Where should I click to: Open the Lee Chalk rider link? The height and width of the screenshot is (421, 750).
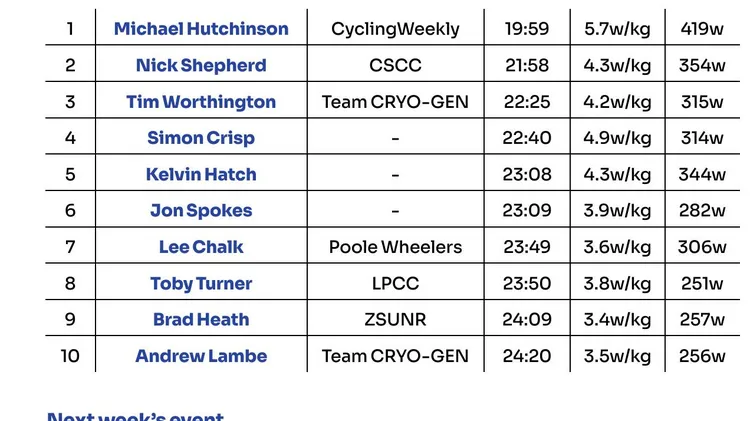201,247
